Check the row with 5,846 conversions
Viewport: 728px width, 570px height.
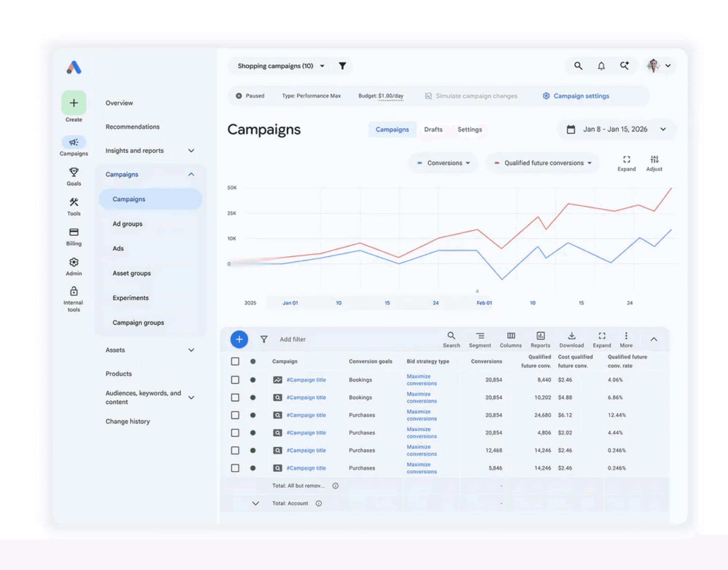(x=235, y=468)
